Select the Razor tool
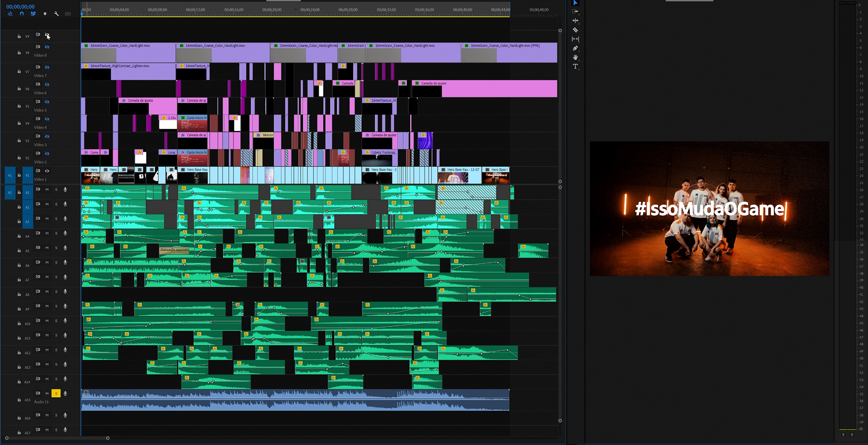Image resolution: width=868 pixels, height=445 pixels. 576,30
